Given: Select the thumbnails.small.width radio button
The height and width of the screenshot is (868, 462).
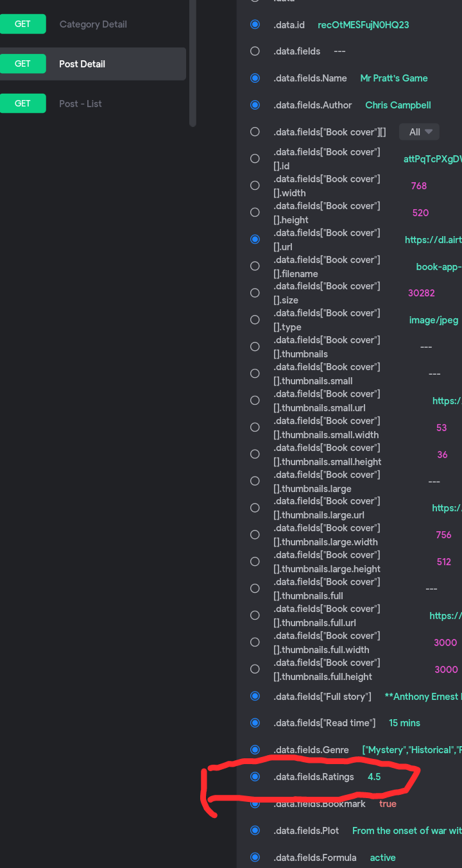Looking at the screenshot, I should tap(255, 427).
